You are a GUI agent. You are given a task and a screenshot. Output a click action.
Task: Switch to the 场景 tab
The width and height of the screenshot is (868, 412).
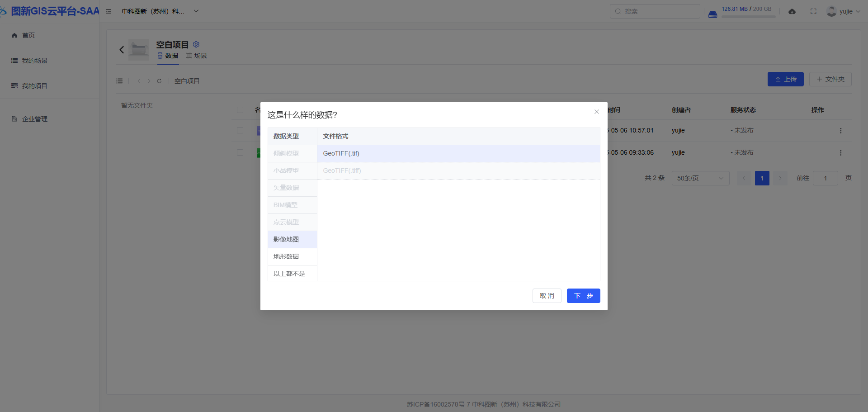[197, 56]
